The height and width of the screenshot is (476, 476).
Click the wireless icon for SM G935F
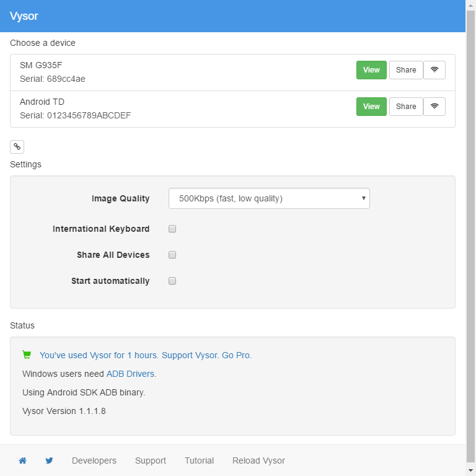(x=434, y=70)
